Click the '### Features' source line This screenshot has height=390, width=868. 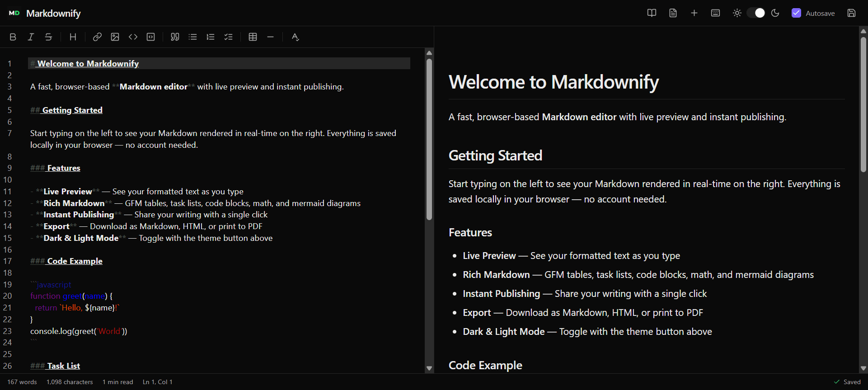(x=55, y=168)
